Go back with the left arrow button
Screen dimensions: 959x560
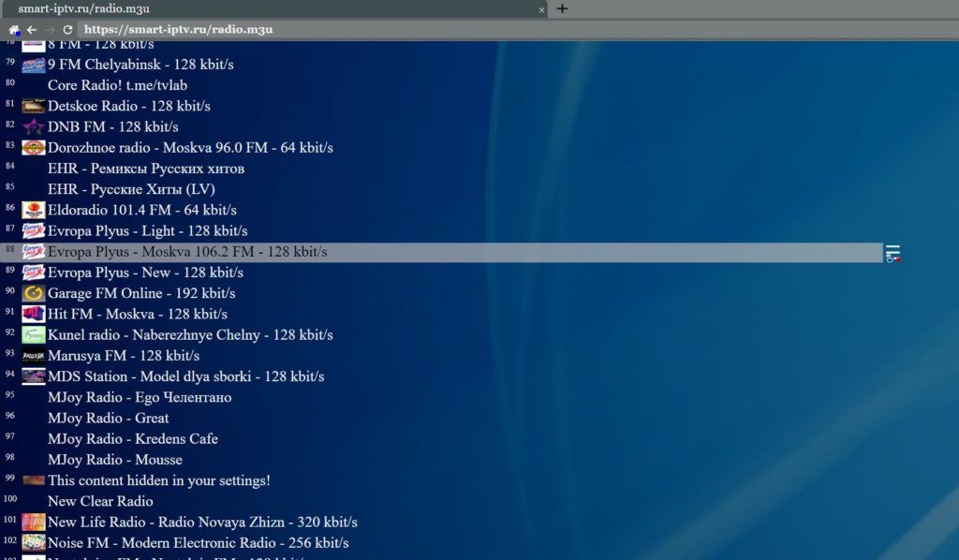[x=32, y=30]
